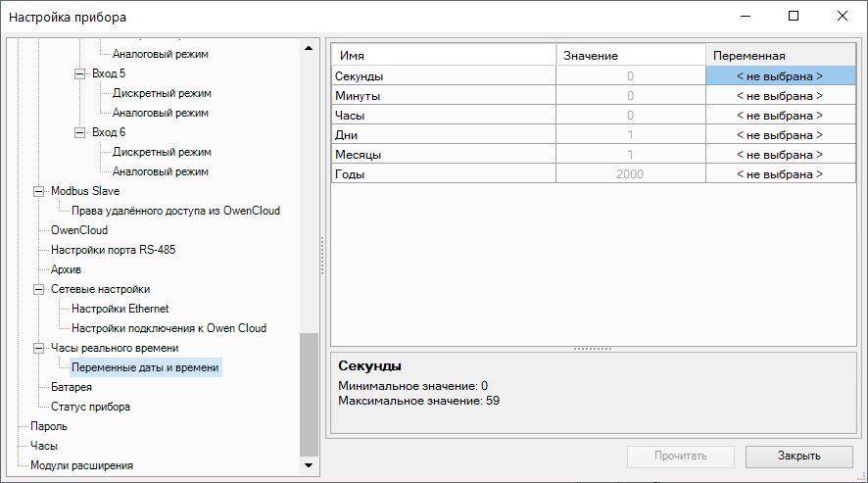Click the Часы value field
Viewport: 868px width, 483px height.
(630, 116)
